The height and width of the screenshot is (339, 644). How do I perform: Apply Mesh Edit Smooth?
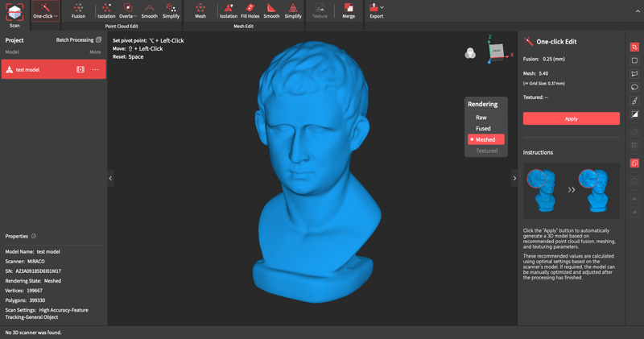271,11
